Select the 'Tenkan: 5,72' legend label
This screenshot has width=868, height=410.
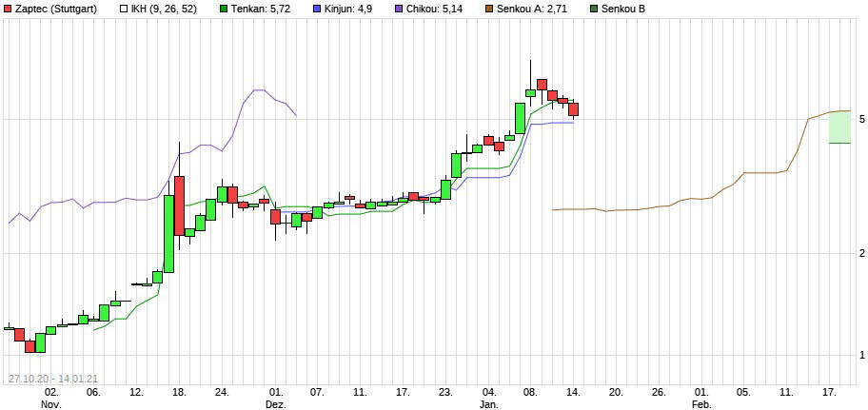[x=260, y=9]
